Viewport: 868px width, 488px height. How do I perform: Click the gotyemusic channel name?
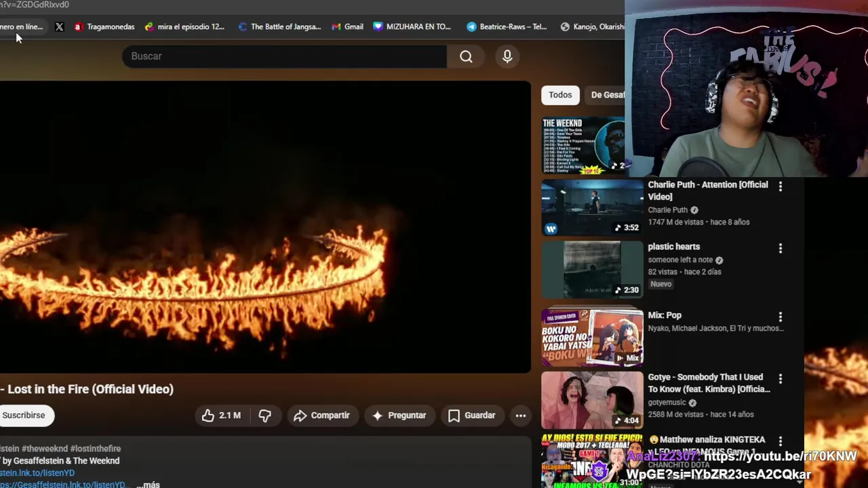(667, 403)
